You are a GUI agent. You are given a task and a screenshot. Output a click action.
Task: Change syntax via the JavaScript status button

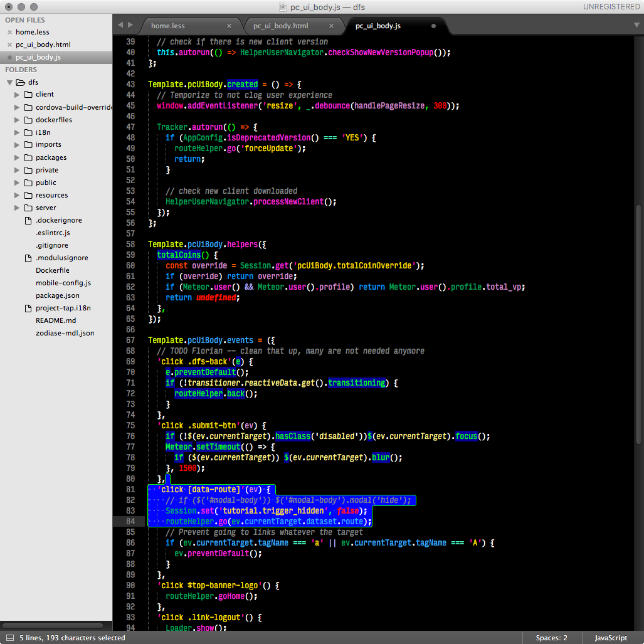[611, 638]
